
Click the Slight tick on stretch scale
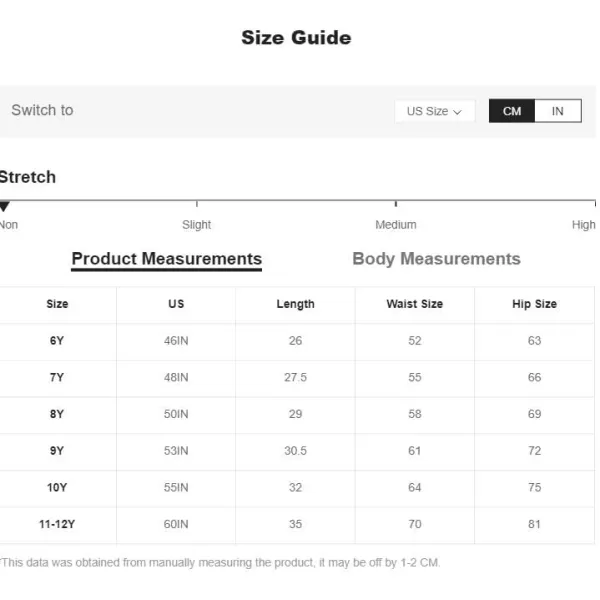(x=197, y=204)
